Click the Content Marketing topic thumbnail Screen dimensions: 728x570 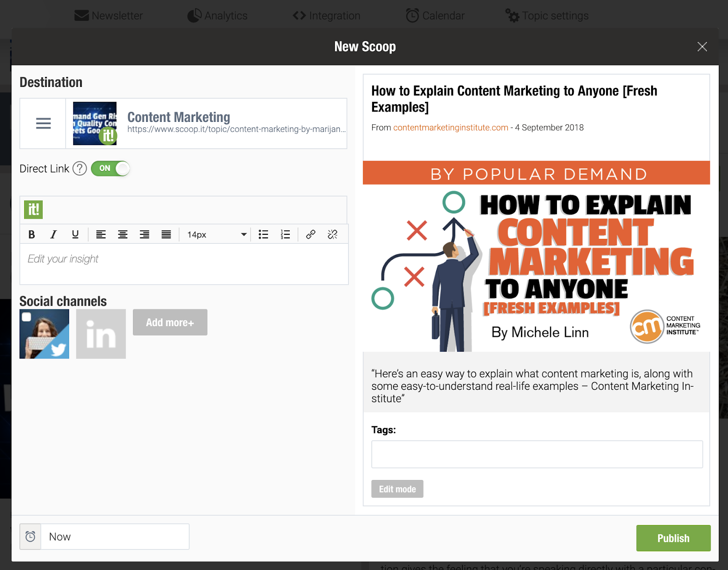(x=95, y=123)
